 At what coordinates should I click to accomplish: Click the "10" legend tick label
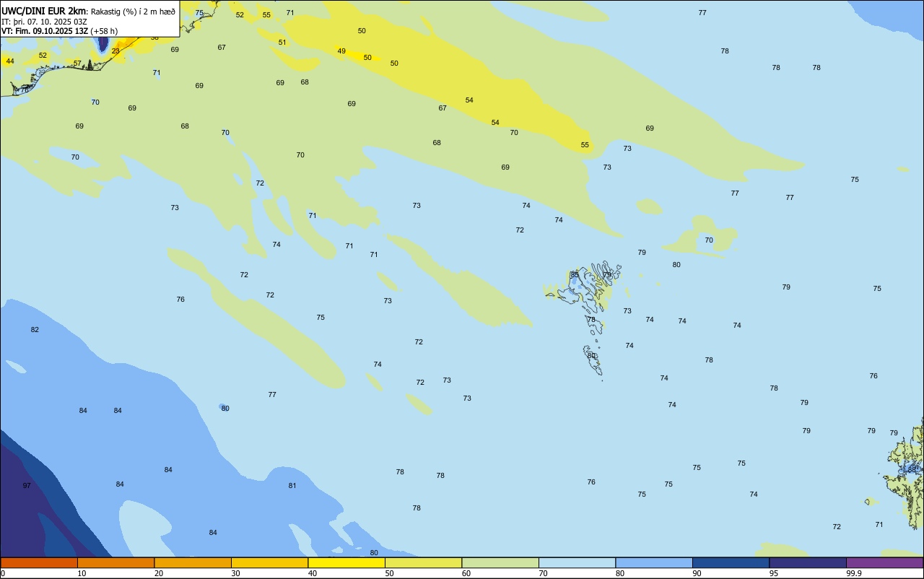tap(82, 573)
